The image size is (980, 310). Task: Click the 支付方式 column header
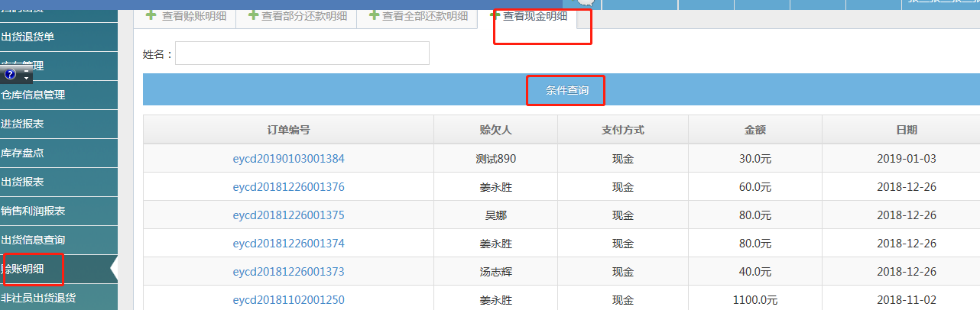point(623,130)
